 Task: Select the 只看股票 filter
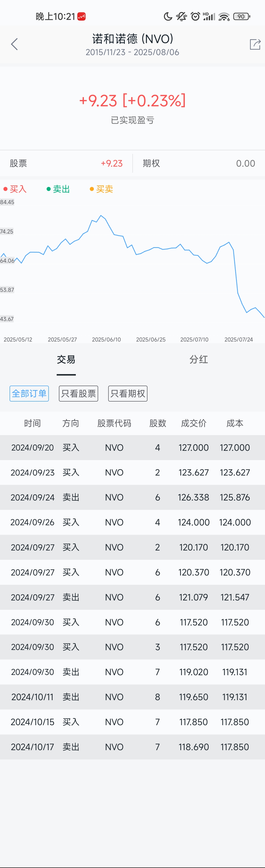tap(78, 393)
